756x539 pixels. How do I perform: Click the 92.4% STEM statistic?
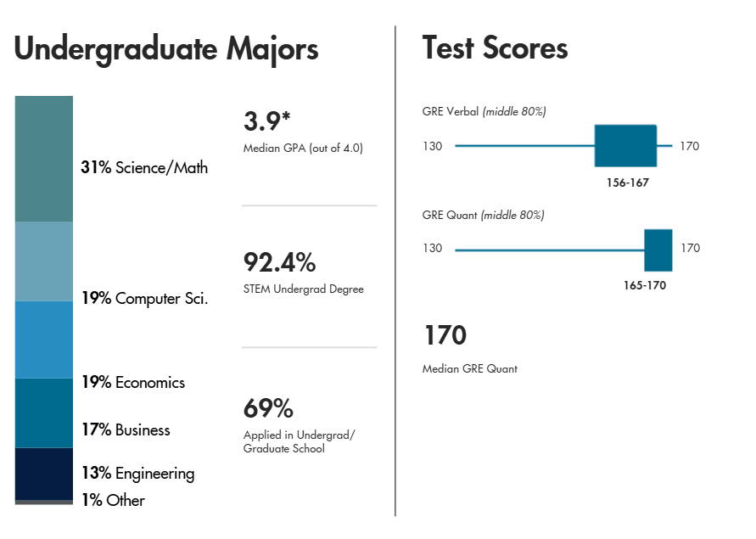280,262
